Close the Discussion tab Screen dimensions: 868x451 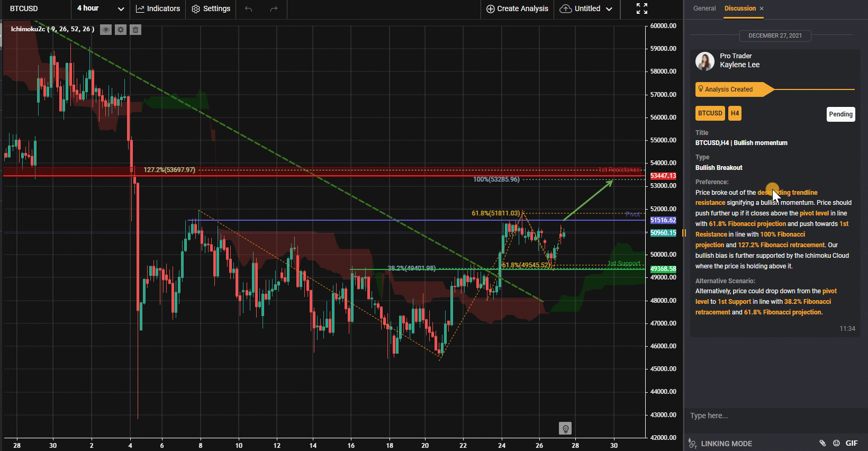point(762,8)
